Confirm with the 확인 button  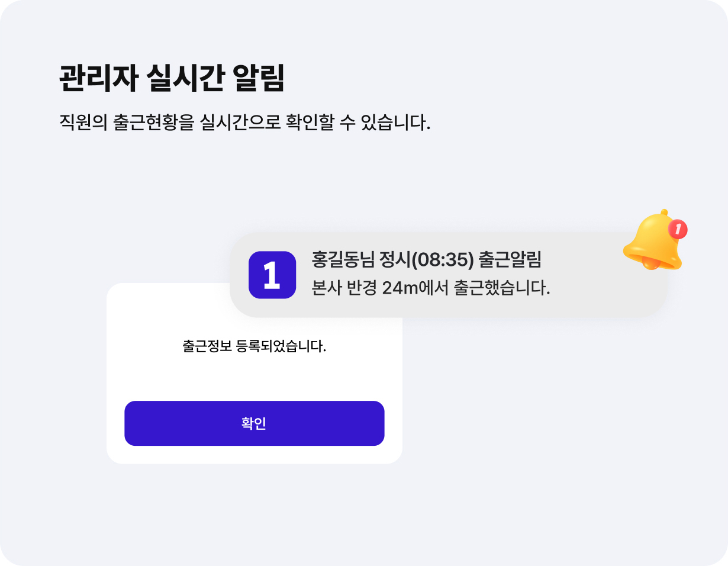pos(255,423)
